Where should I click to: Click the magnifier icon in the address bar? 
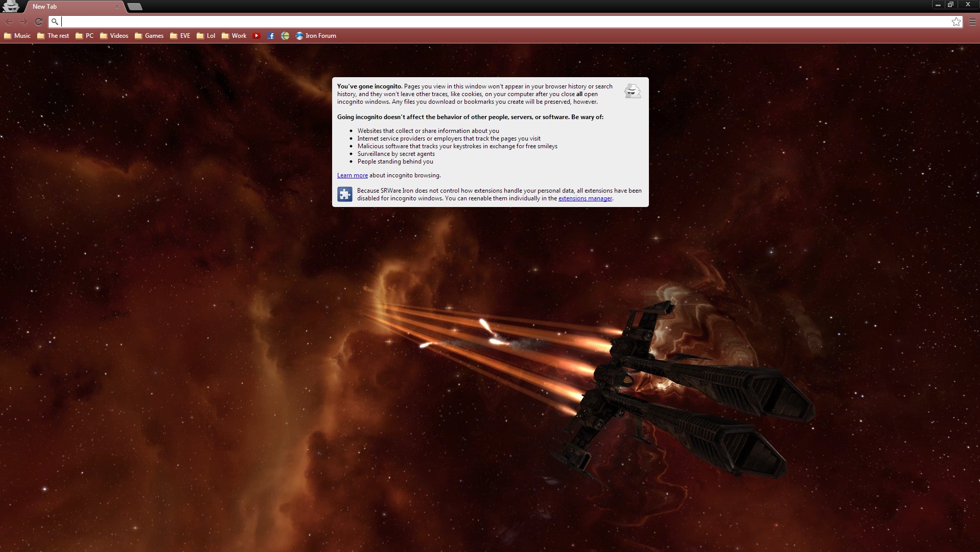pyautogui.click(x=55, y=21)
